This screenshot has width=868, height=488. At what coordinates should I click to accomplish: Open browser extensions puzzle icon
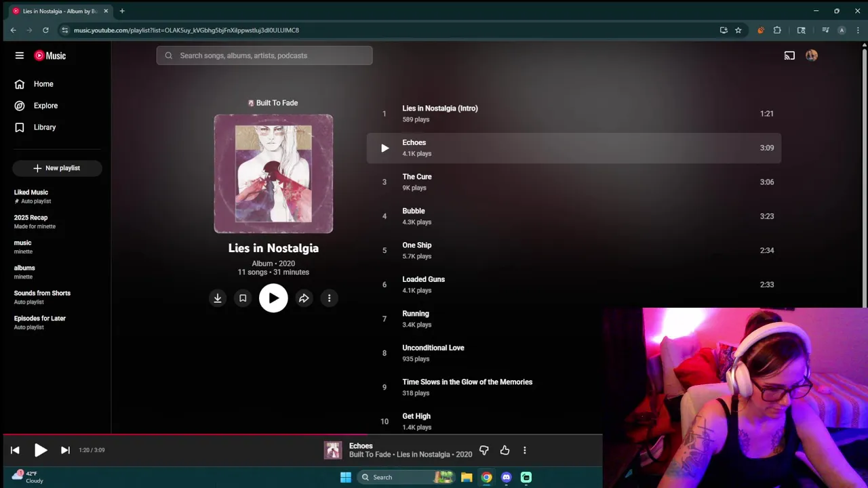[777, 30]
